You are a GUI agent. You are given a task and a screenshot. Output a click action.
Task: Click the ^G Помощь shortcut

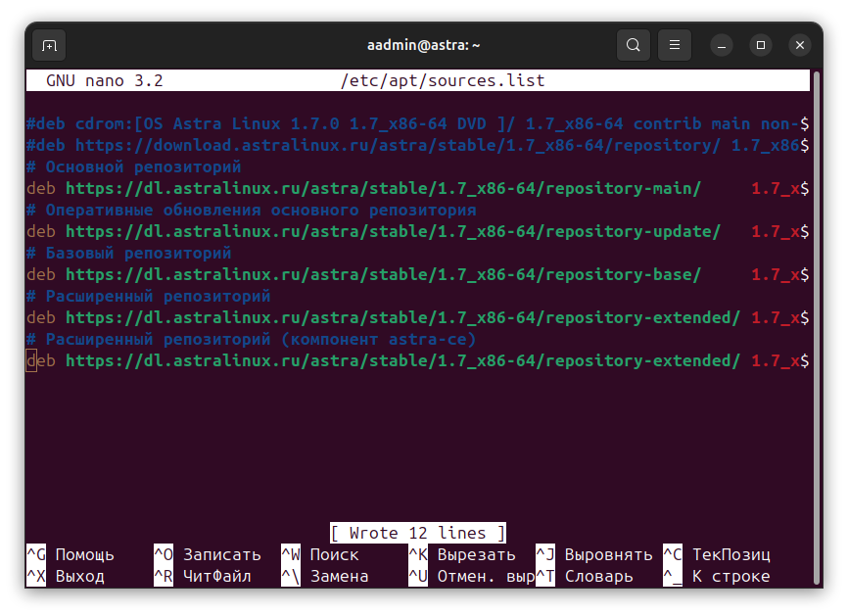click(x=71, y=555)
